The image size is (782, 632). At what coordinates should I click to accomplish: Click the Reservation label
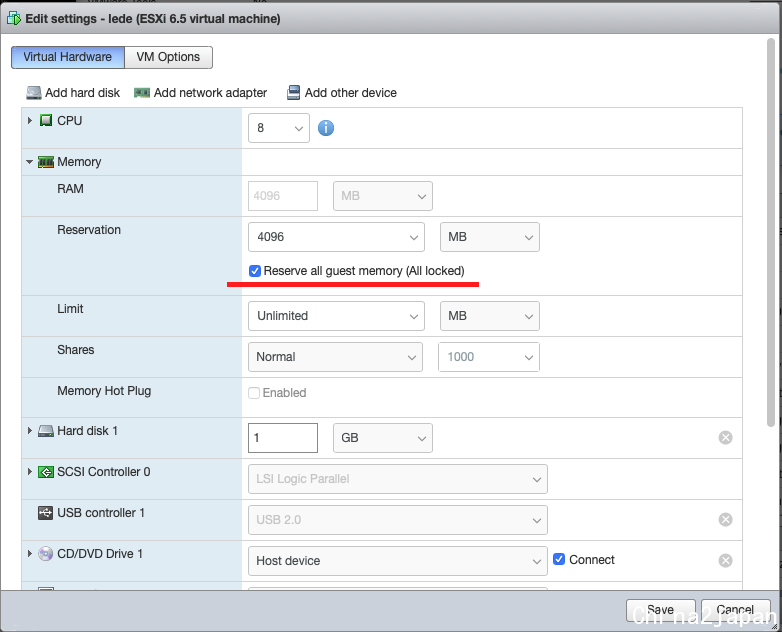click(89, 230)
